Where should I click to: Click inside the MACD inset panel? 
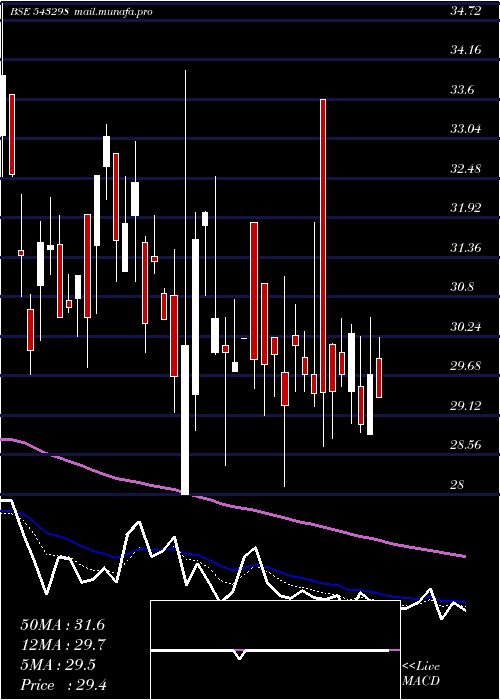[x=275, y=650]
